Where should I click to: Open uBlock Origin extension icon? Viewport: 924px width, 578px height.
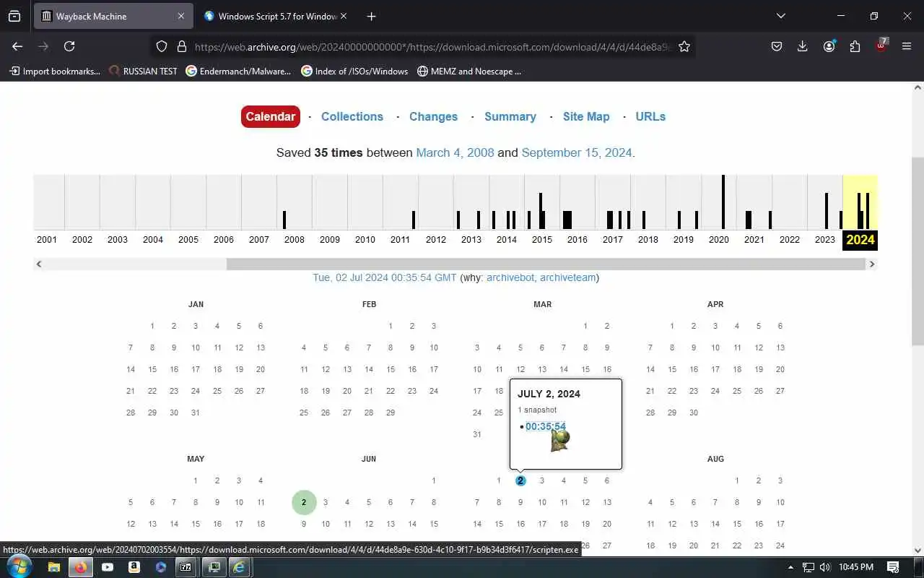coord(881,46)
